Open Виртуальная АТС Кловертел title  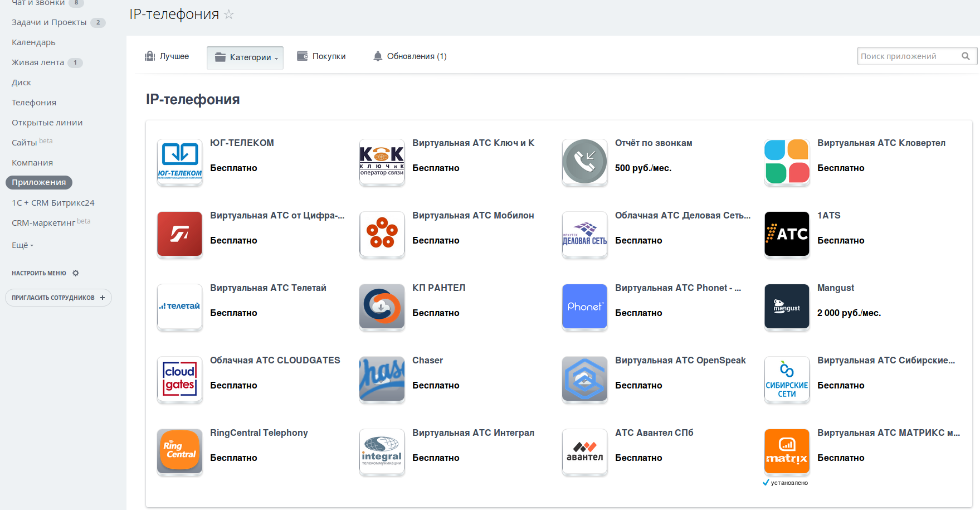tap(881, 143)
